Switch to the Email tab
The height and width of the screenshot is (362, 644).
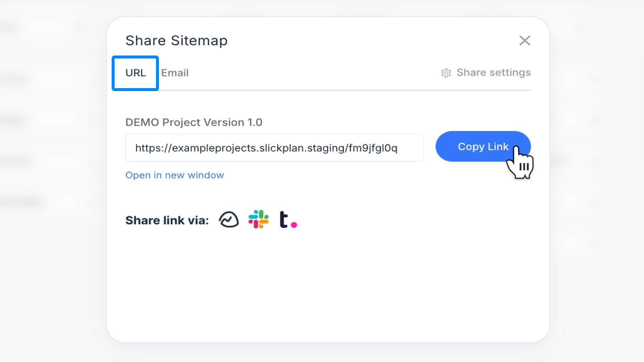coord(175,73)
